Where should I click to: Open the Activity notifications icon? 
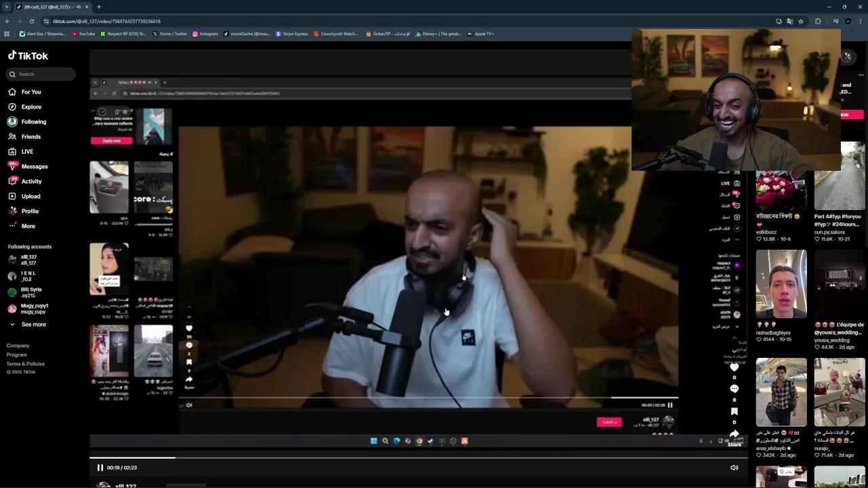(31, 181)
